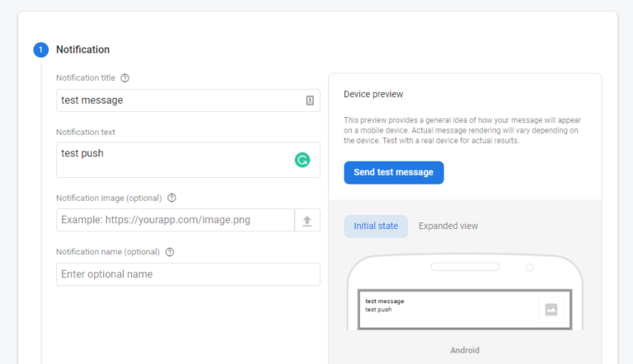633x364 pixels.
Task: Focus the Notification title input field
Action: point(177,100)
